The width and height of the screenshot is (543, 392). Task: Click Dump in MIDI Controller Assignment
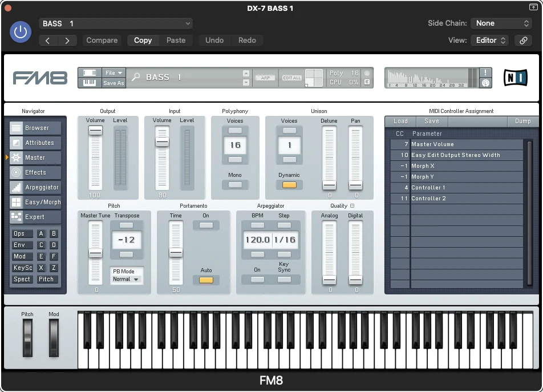tap(522, 121)
